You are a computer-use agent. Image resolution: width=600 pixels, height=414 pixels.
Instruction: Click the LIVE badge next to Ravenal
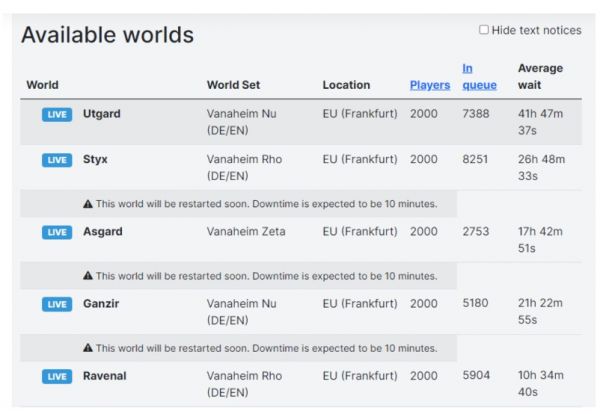click(57, 376)
